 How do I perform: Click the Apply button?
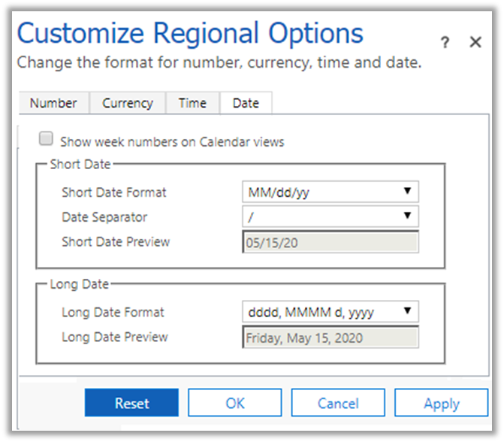tap(441, 403)
